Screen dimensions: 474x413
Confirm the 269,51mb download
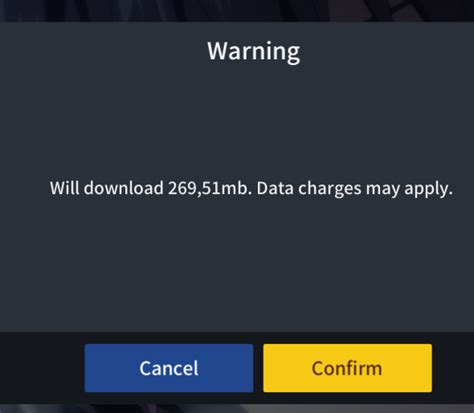[347, 368]
